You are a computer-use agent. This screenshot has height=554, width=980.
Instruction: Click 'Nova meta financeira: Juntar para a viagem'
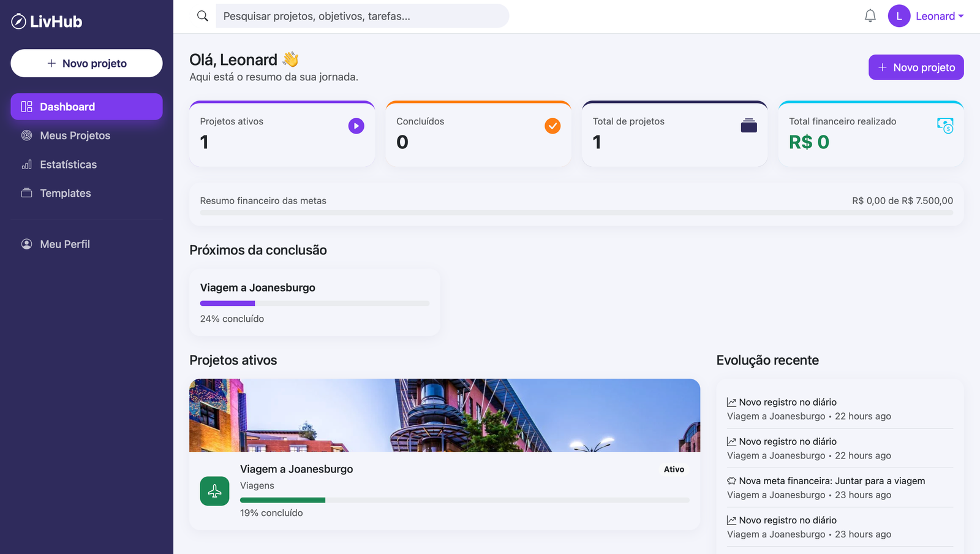[x=832, y=481]
